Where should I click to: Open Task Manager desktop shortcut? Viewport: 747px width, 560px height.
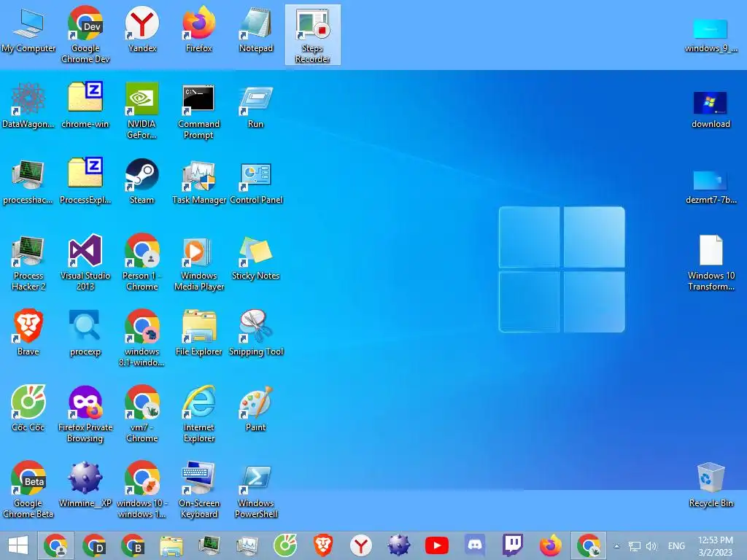[x=198, y=182]
